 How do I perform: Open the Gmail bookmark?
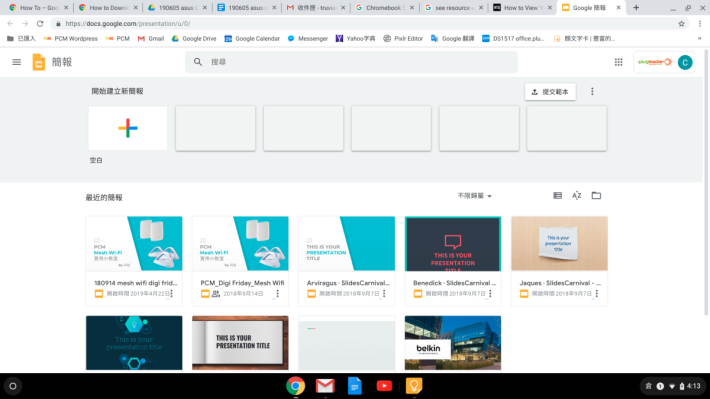click(x=151, y=38)
